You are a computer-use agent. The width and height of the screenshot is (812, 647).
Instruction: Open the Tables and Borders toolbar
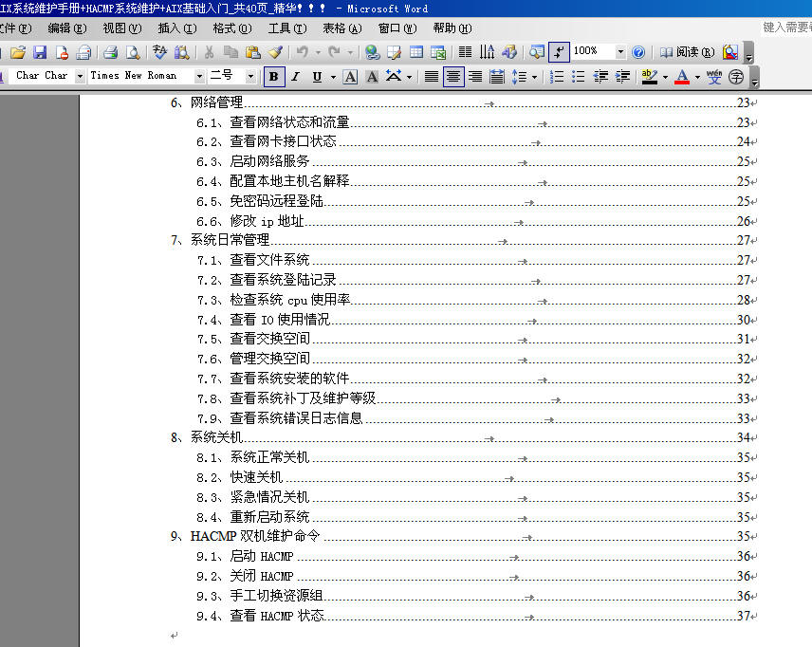point(392,52)
